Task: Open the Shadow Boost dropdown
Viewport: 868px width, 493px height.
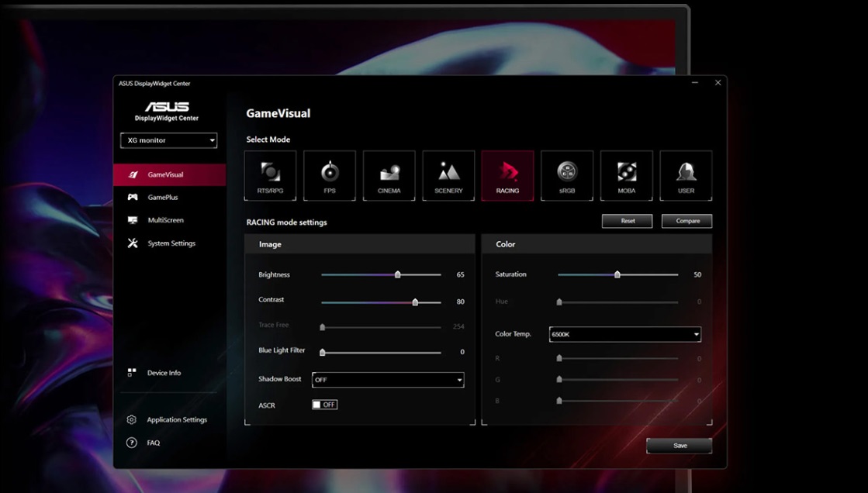Action: [388, 380]
